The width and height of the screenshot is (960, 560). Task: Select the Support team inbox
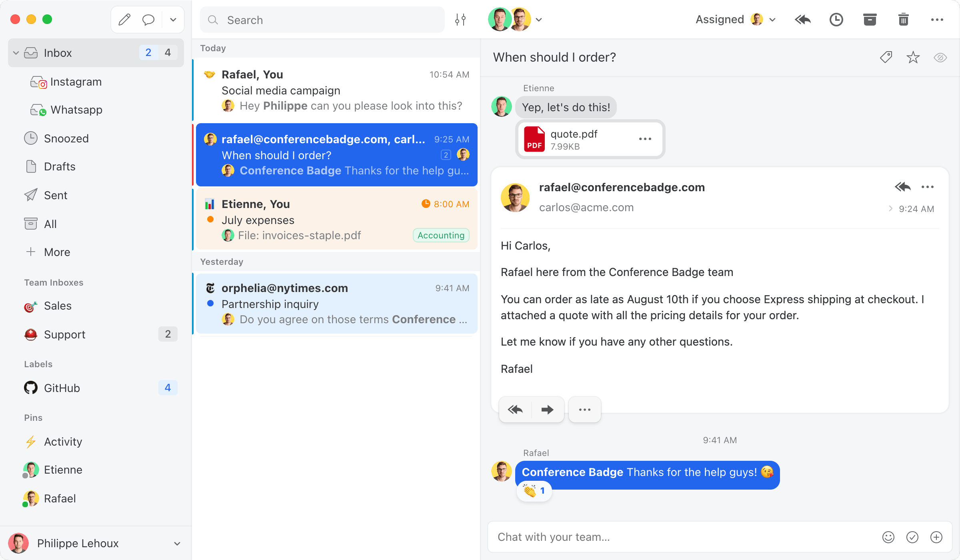pyautogui.click(x=64, y=334)
